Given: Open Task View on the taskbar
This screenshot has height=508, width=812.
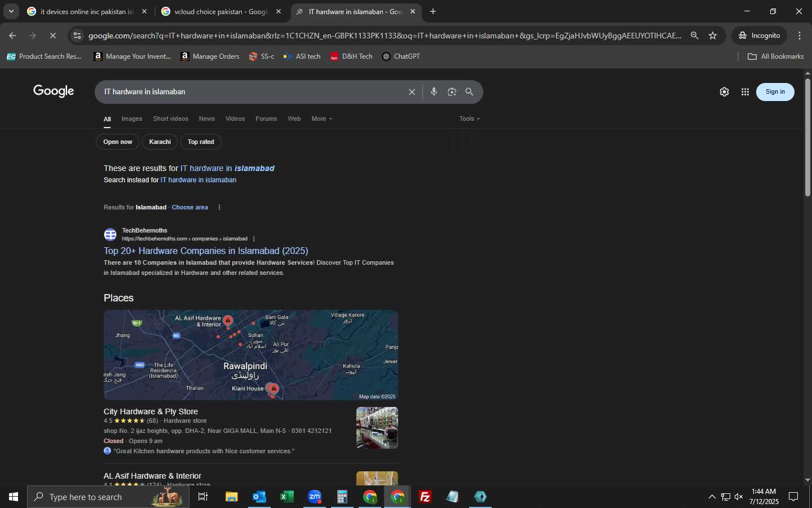Looking at the screenshot, I should tap(203, 497).
